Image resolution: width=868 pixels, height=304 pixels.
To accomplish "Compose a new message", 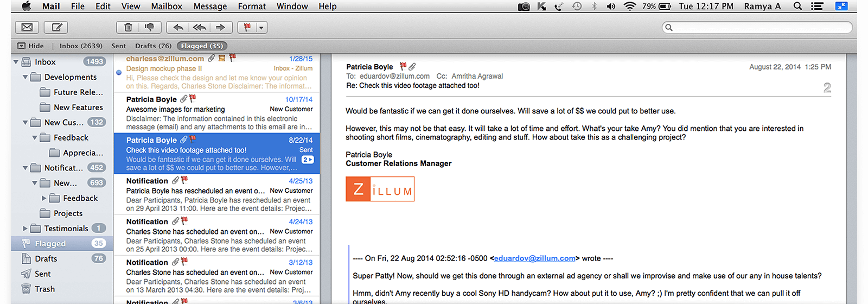I will [x=56, y=27].
